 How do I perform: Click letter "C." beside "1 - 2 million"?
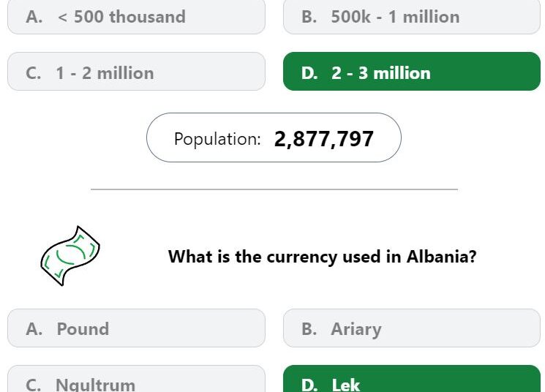[x=33, y=72]
